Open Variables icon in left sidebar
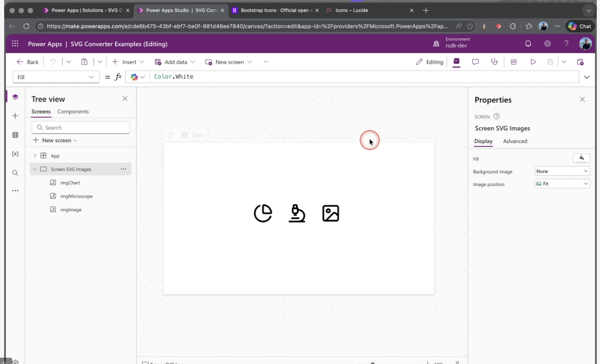600x364 pixels. click(x=15, y=154)
